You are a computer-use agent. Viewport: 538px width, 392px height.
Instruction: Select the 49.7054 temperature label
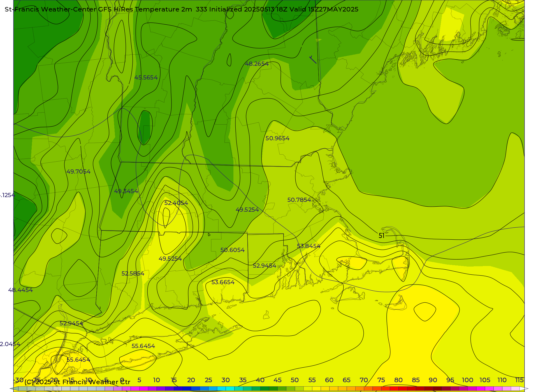point(78,172)
